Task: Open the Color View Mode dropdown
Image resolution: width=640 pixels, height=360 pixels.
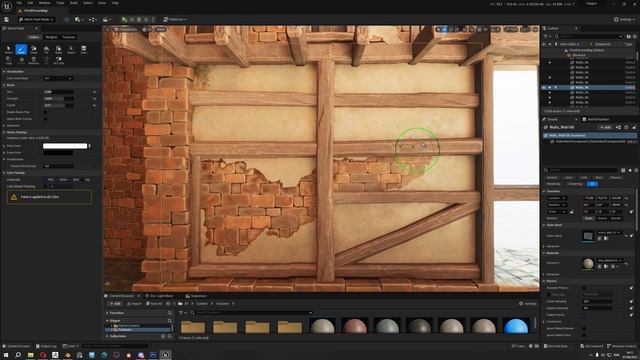Action: [58, 78]
